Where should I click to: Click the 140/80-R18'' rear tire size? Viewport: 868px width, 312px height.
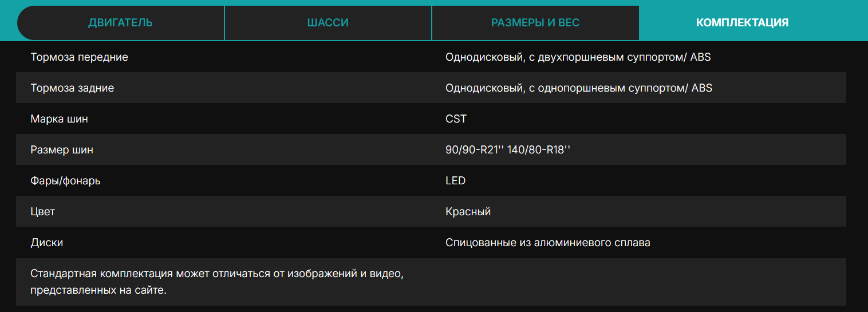tap(539, 150)
